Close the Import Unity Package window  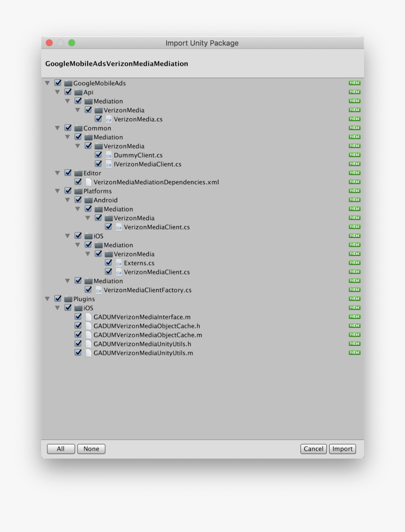click(x=49, y=43)
